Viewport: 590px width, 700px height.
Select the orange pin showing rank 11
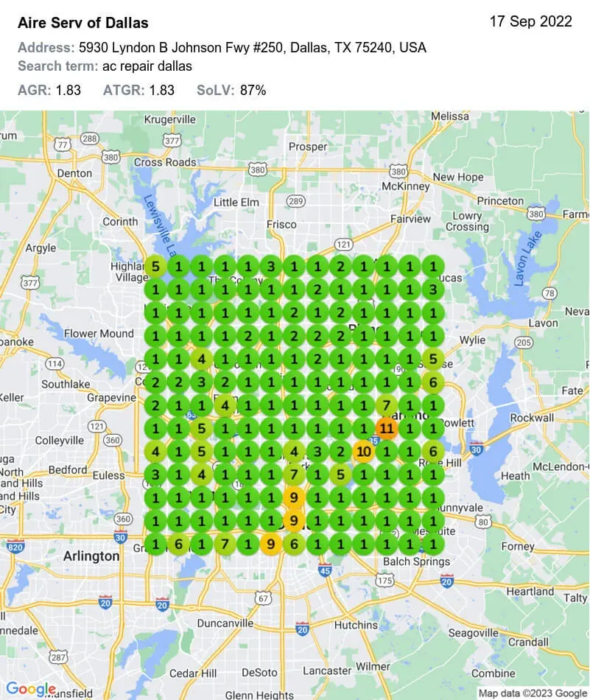(385, 427)
